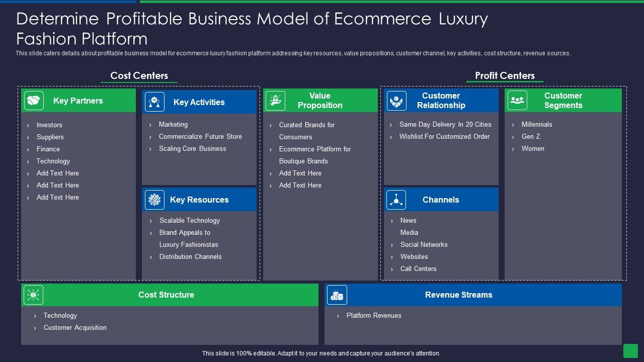Select the Key Activities header
Image resolution: width=644 pixels, height=362 pixels.
pos(199,102)
